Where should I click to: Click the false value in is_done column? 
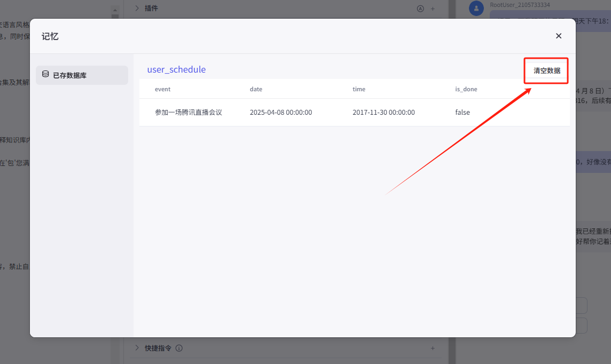[x=463, y=113]
